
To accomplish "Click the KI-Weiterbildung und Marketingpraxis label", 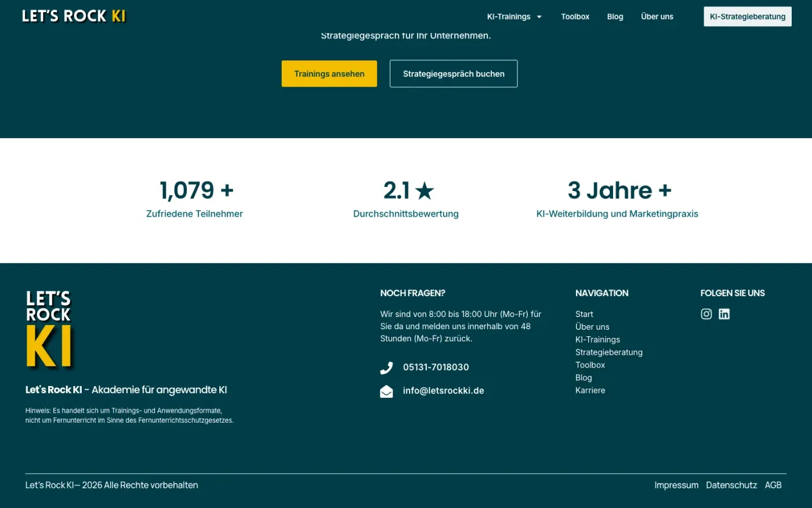I will (x=617, y=214).
